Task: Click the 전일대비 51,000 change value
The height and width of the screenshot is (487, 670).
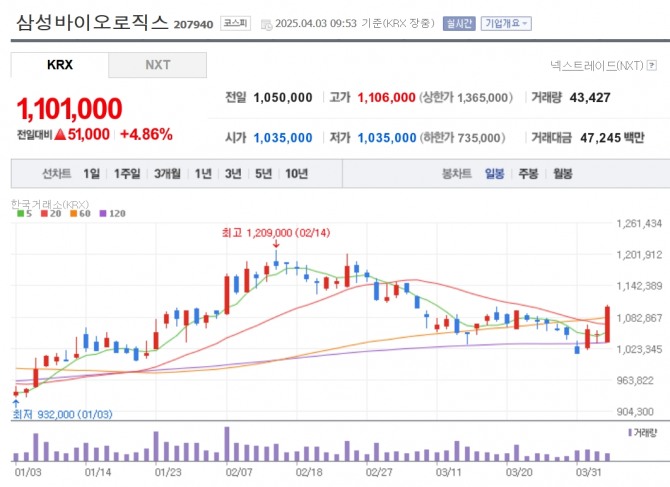Action: click(x=88, y=135)
